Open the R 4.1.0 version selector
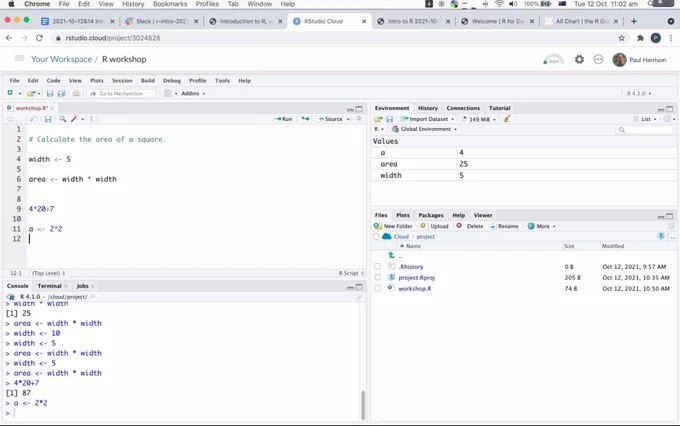Image resolution: width=680 pixels, height=426 pixels. pyautogui.click(x=639, y=93)
